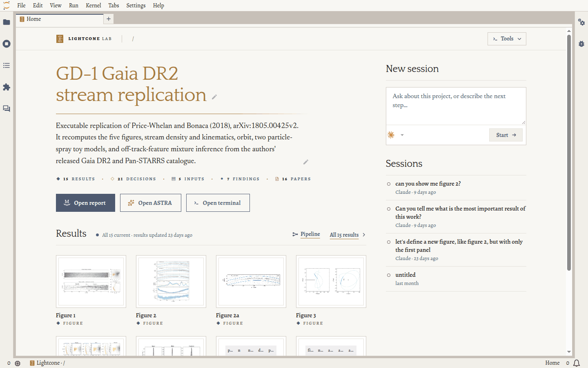This screenshot has height=368, width=588.
Task: Click the chip icon in the status bar
Action: pyautogui.click(x=18, y=363)
